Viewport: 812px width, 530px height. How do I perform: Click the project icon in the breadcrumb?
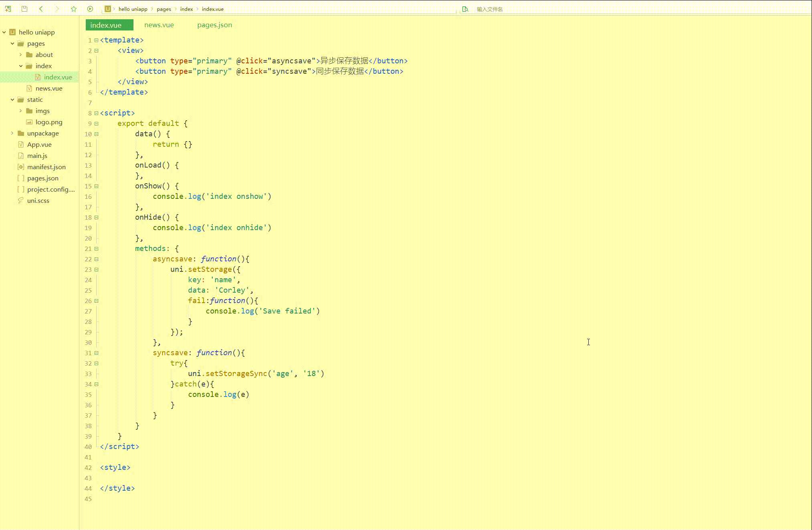pos(108,9)
